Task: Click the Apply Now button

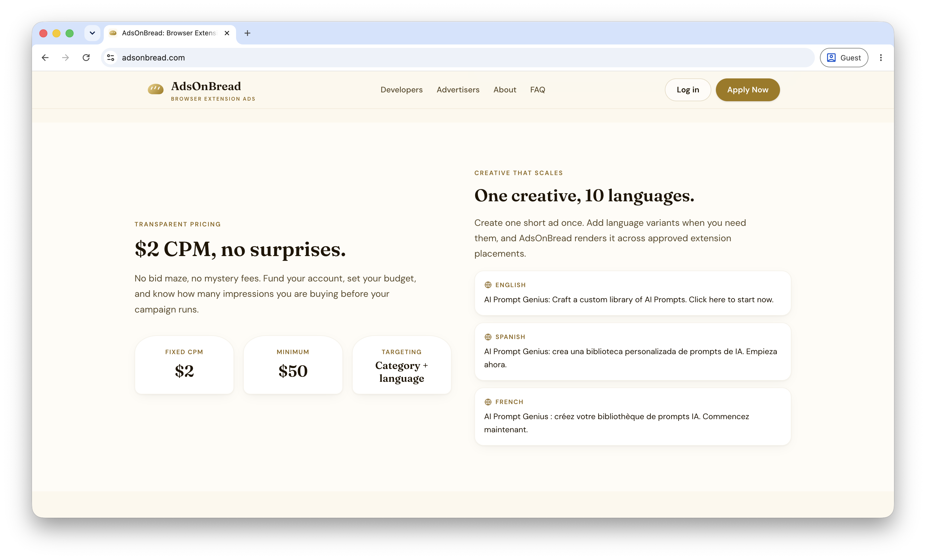Action: [x=748, y=90]
